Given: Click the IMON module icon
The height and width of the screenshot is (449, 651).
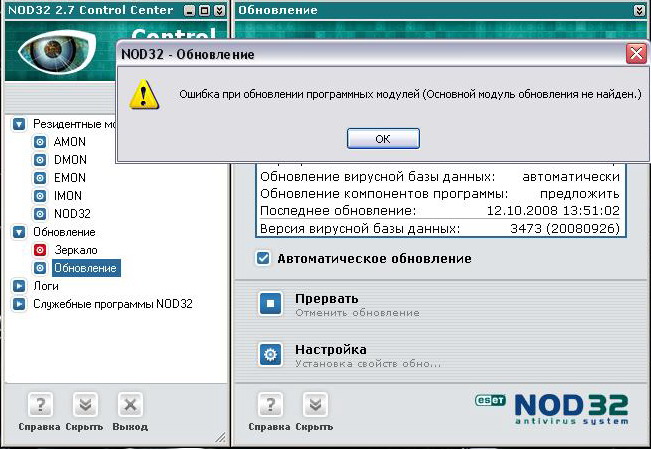Looking at the screenshot, I should (40, 196).
